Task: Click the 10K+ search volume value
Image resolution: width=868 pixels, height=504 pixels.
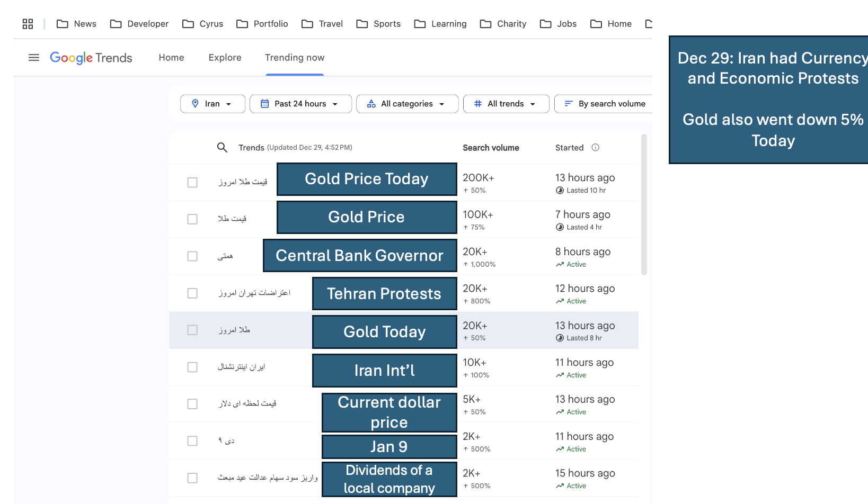Action: coord(474,363)
